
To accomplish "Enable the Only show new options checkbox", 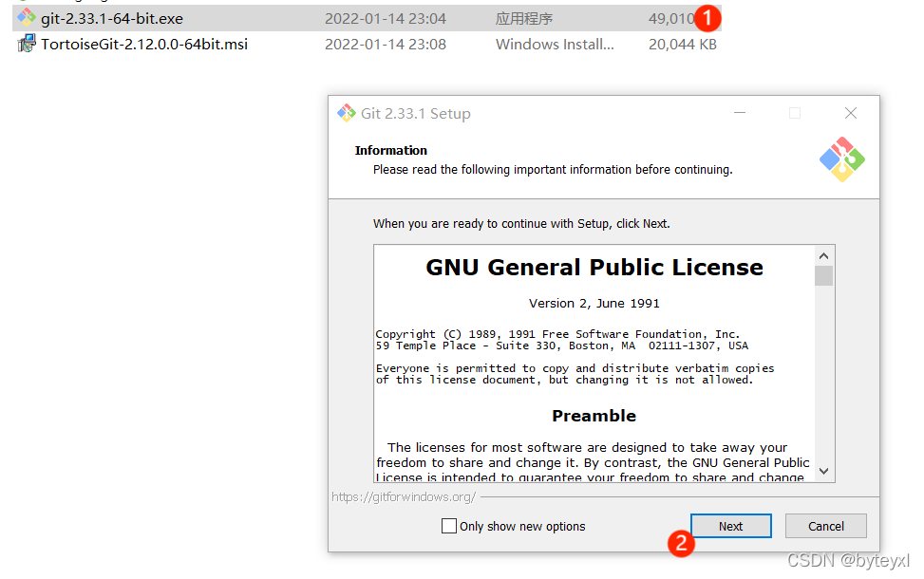I will (449, 526).
